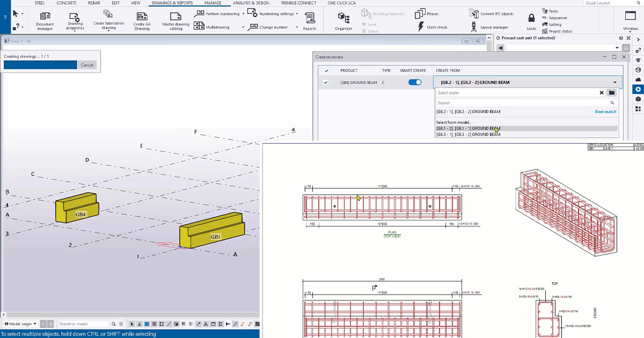This screenshot has height=338, width=644.
Task: Cancel the drawing creation progress
Action: pos(87,64)
